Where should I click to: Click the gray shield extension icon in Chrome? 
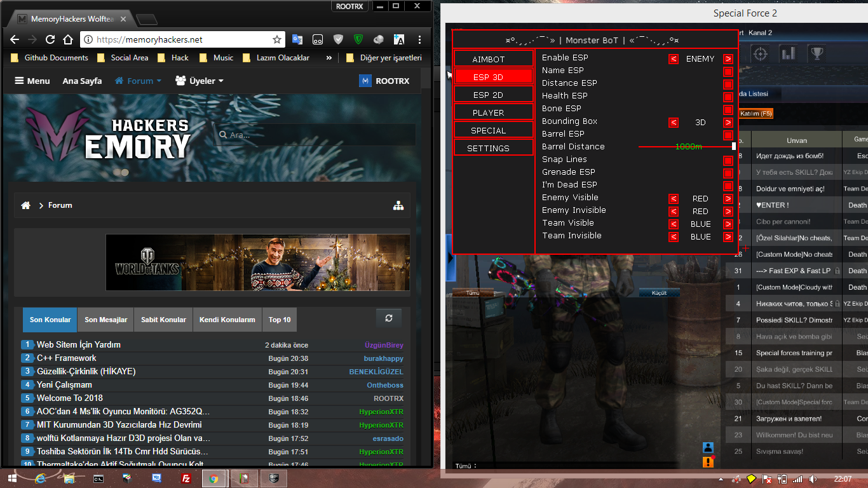point(338,39)
